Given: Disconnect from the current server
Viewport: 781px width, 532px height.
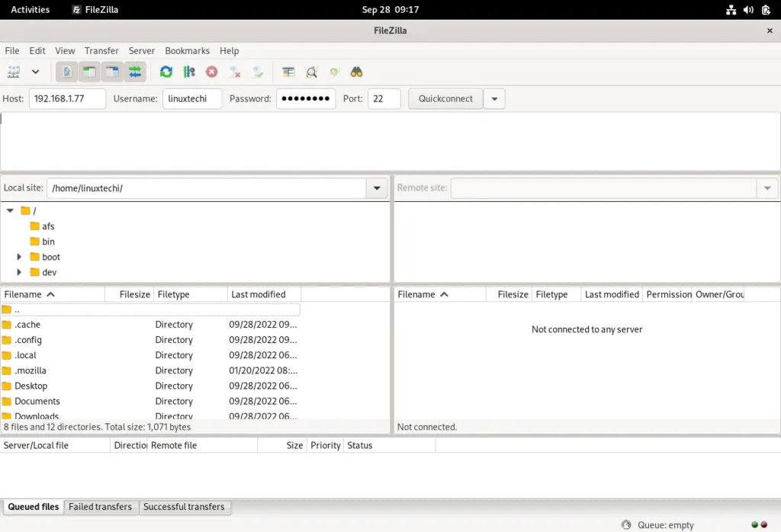Looking at the screenshot, I should tap(235, 72).
